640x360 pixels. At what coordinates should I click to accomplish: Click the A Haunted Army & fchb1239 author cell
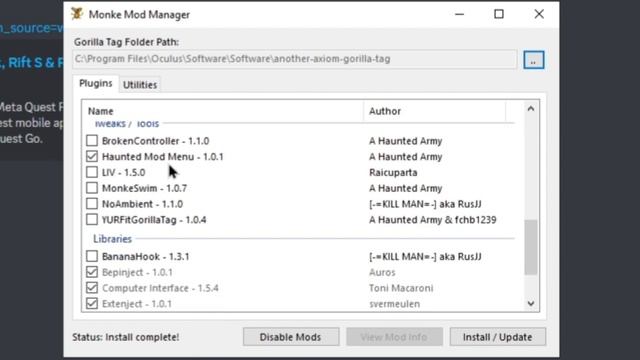433,220
